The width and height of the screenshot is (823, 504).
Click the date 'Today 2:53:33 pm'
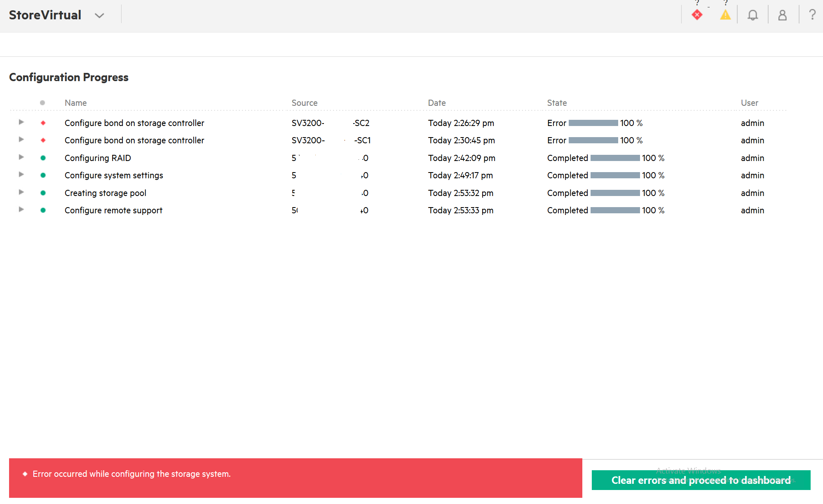click(x=461, y=210)
